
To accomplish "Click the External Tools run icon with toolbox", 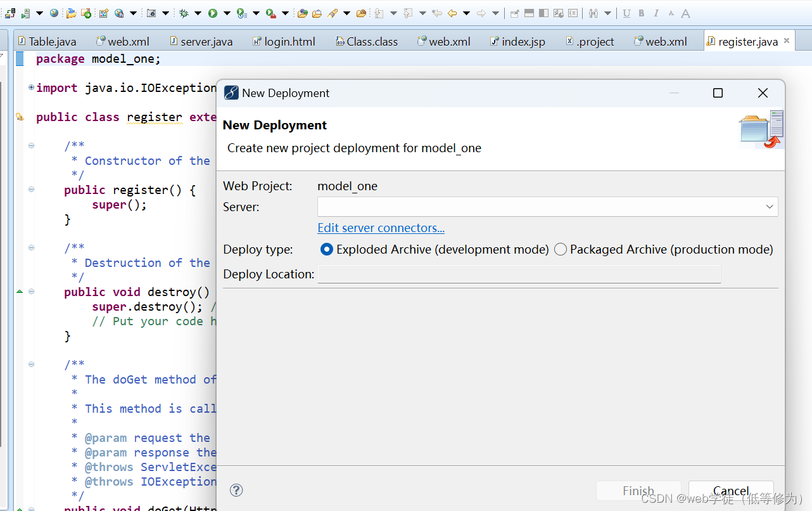I will (271, 13).
